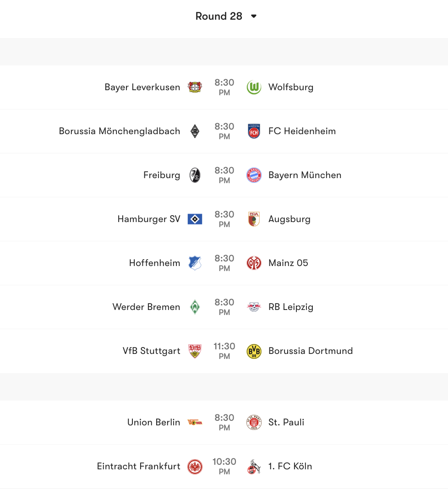The height and width of the screenshot is (489, 448).
Task: Click the FC Heidenheim crest
Action: click(253, 131)
